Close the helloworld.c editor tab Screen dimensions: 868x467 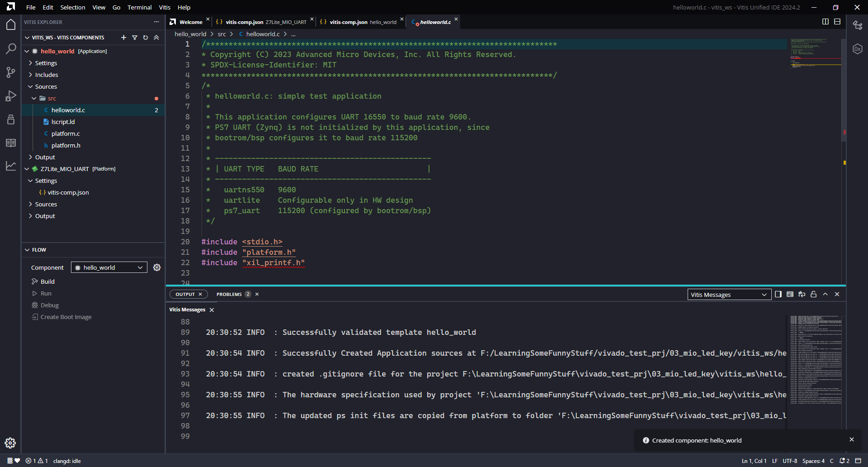pyautogui.click(x=456, y=19)
